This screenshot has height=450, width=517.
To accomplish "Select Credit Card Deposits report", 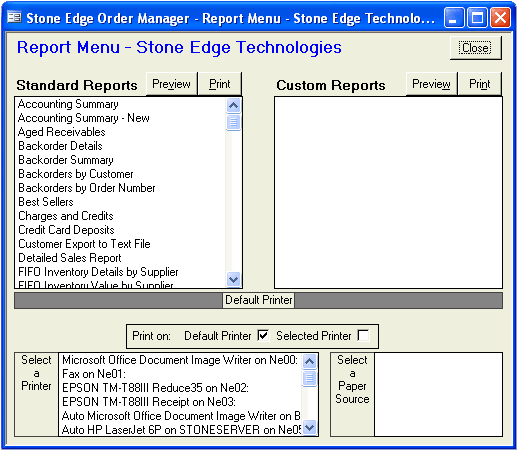I will (121, 230).
